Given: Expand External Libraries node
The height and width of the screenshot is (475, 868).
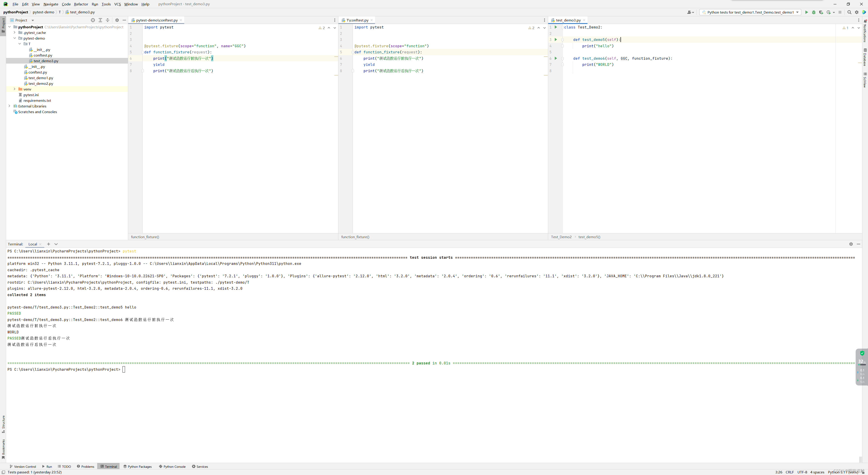Looking at the screenshot, I should click(9, 106).
